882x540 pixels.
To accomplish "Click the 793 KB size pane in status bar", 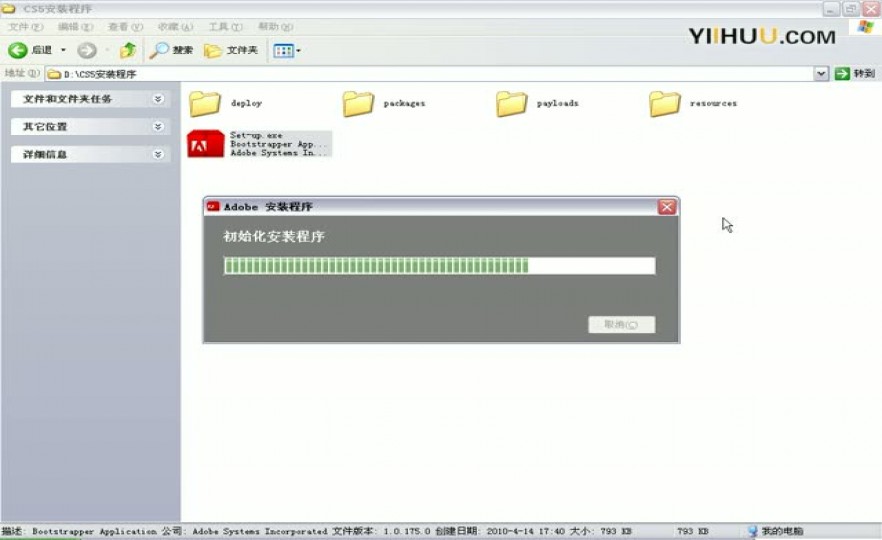I will point(692,531).
